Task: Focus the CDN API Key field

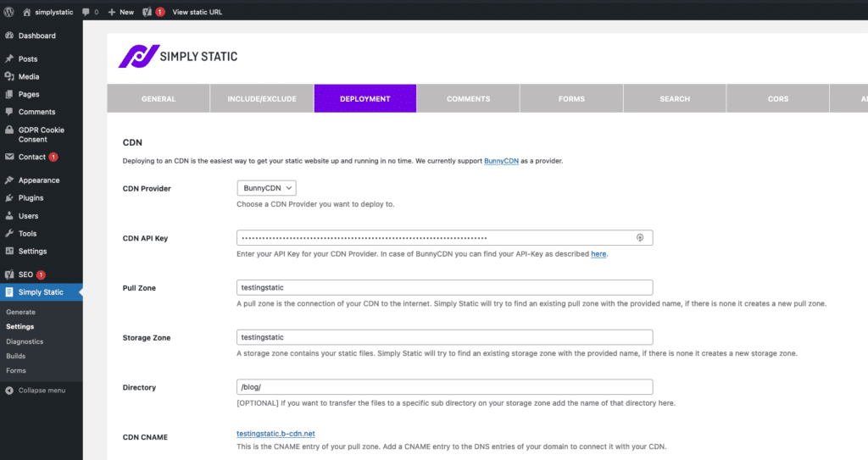Action: click(444, 238)
